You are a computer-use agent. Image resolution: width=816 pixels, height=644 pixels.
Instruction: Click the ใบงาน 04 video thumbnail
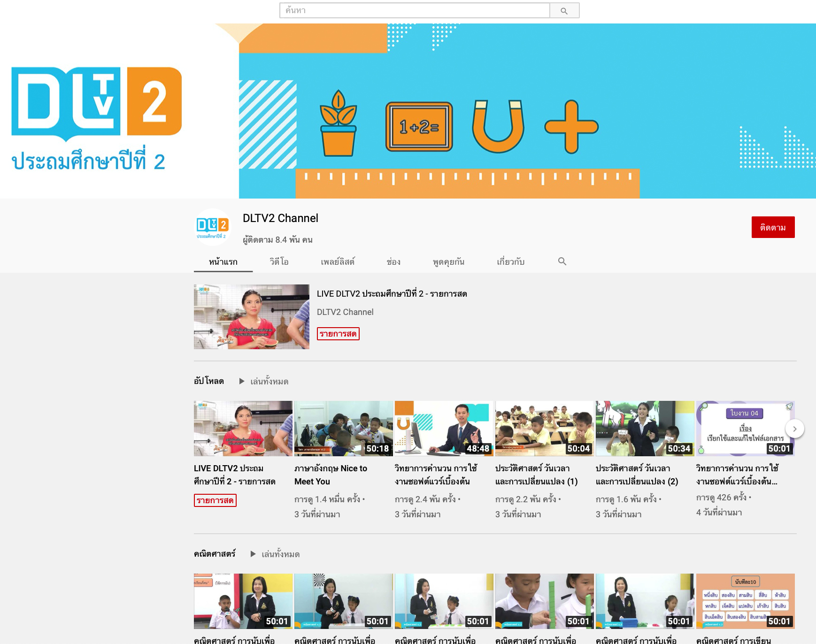tap(745, 428)
